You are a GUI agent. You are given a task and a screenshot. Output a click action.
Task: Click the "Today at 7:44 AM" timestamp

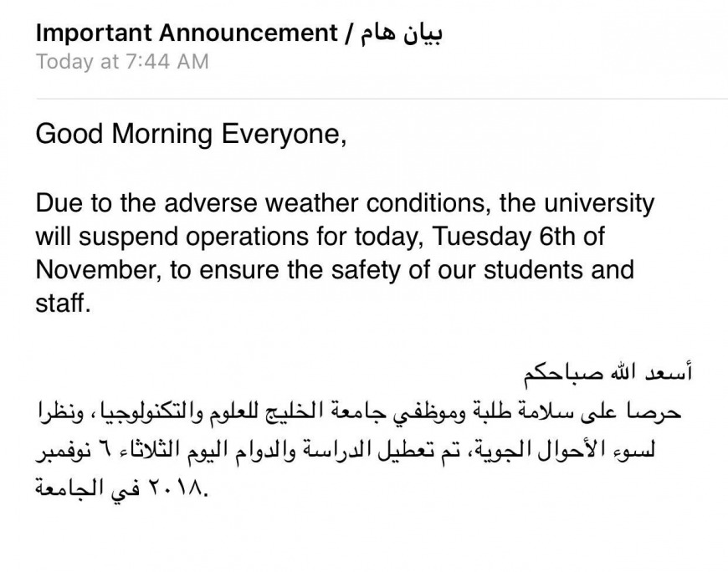[122, 62]
